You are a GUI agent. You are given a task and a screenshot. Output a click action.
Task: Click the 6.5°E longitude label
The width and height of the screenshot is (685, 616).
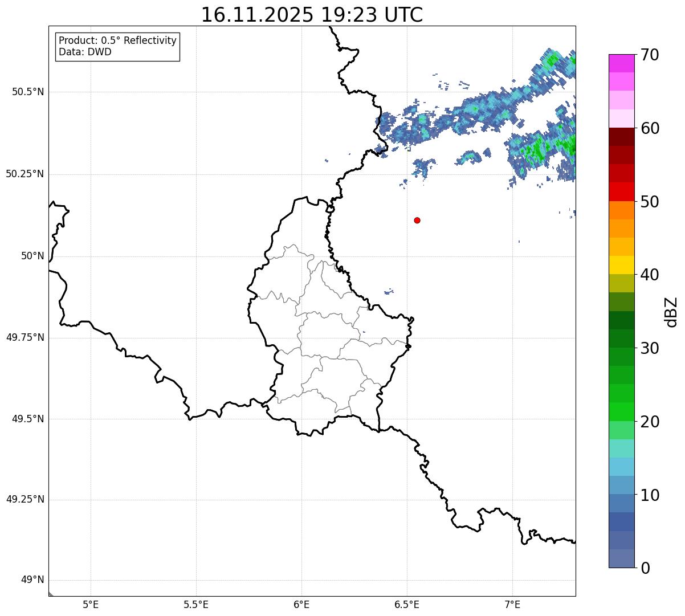[407, 605]
